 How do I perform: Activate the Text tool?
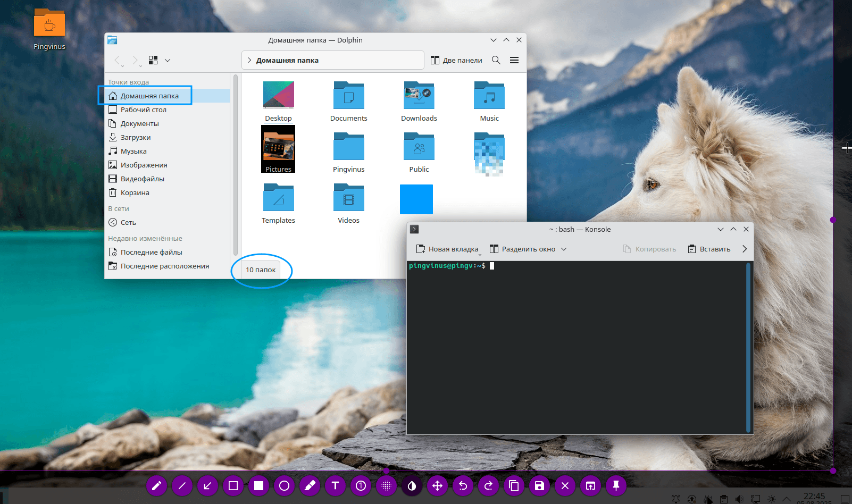[335, 485]
